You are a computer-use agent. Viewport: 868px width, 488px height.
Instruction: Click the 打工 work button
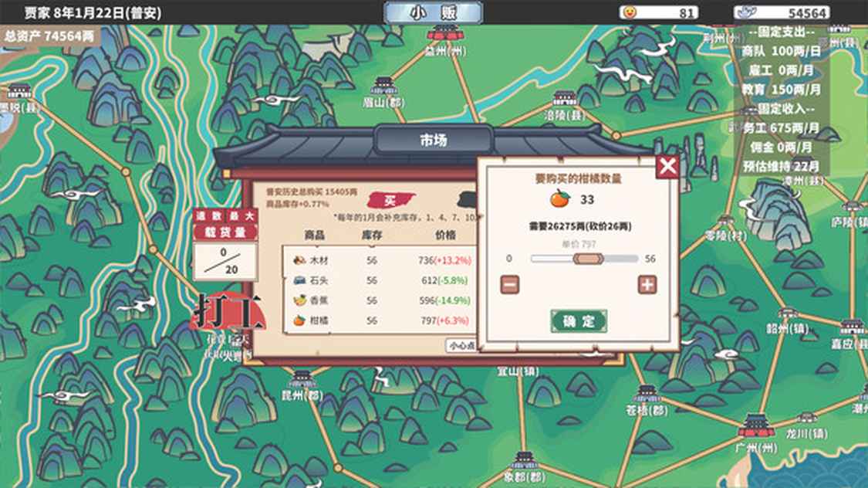(x=228, y=312)
